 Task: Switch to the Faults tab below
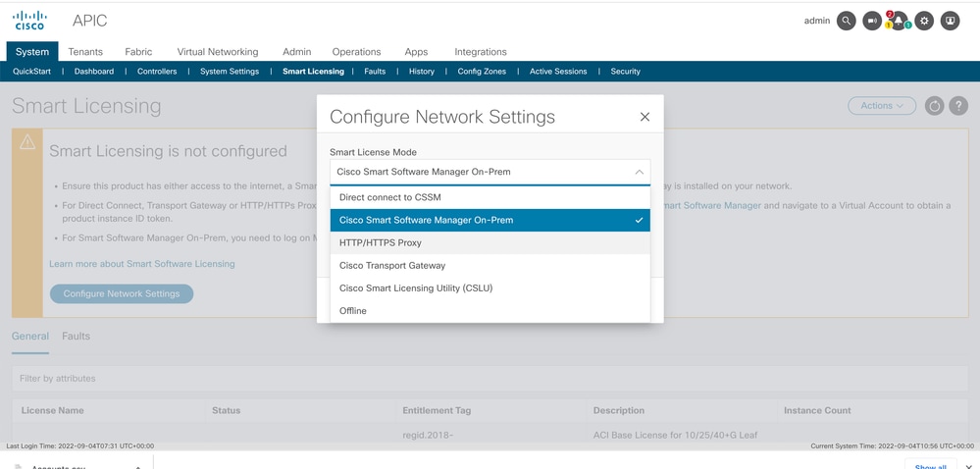tap(76, 337)
